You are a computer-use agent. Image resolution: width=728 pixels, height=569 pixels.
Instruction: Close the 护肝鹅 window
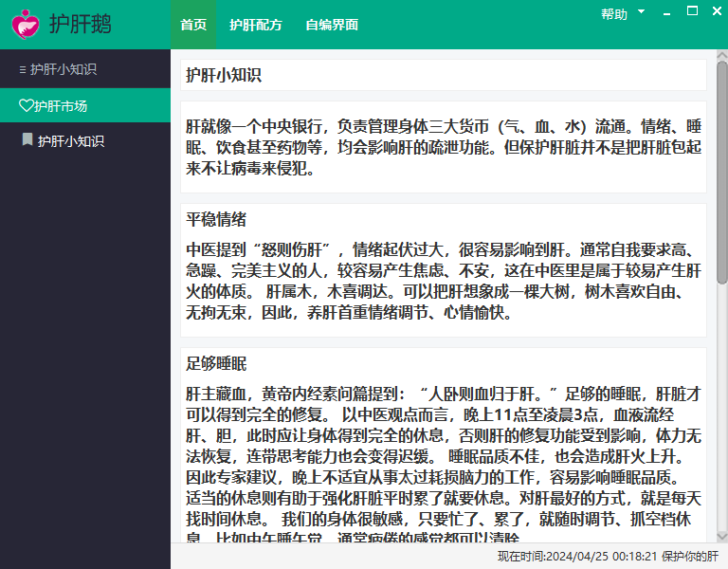point(717,11)
